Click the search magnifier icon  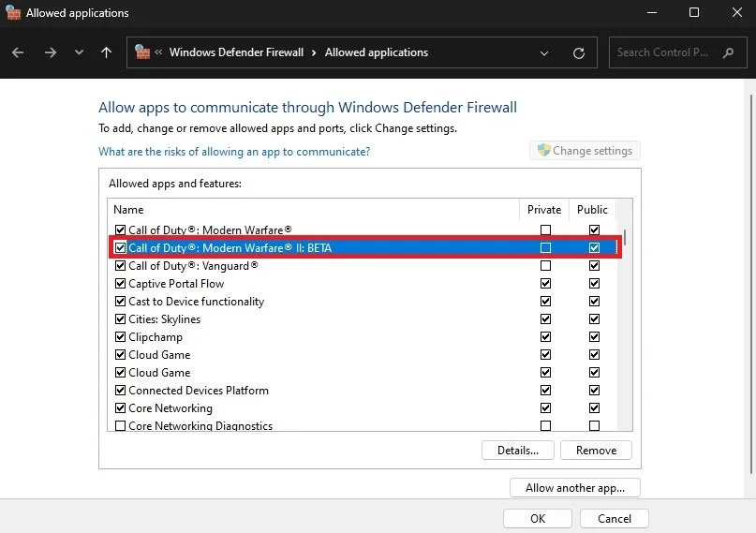coord(729,52)
